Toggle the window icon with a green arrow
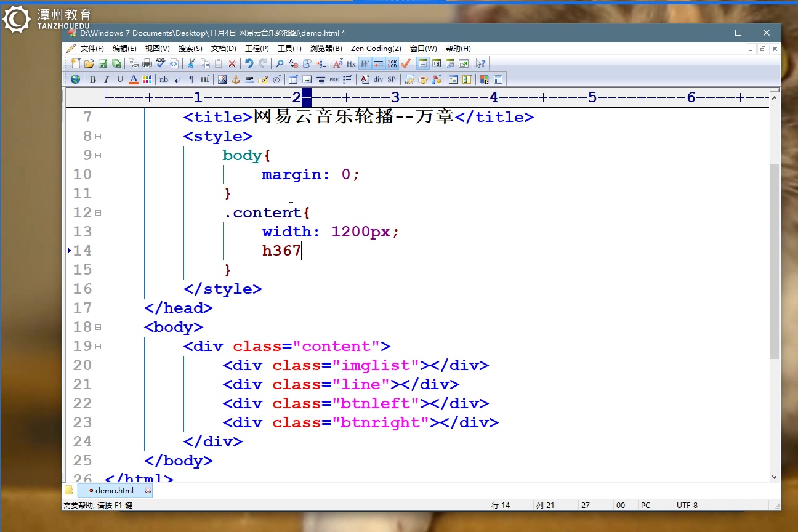 pos(464,63)
